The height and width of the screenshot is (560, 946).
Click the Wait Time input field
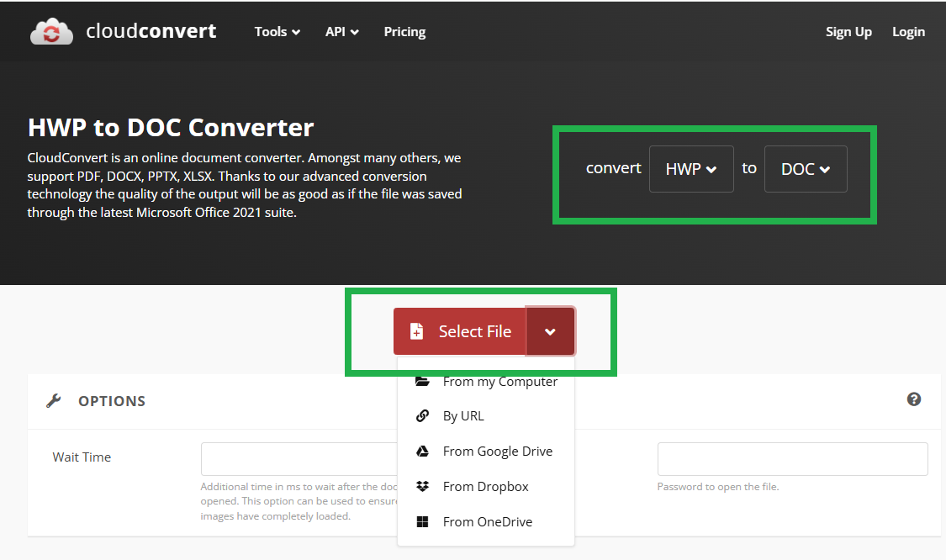(299, 458)
